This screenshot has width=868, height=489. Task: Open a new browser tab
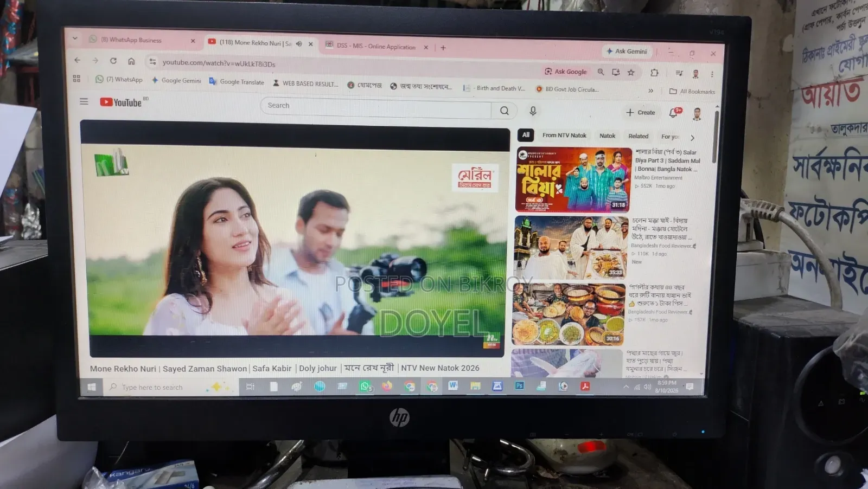click(x=443, y=48)
